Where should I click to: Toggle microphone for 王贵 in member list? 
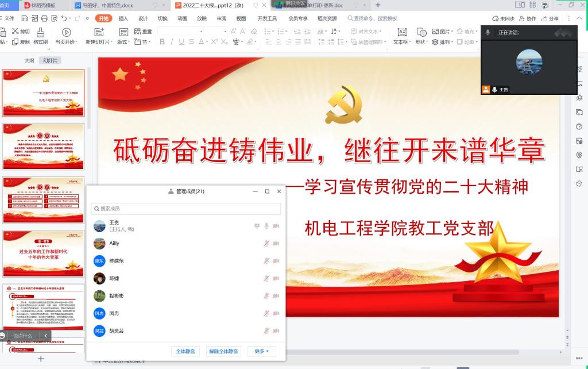(x=266, y=226)
